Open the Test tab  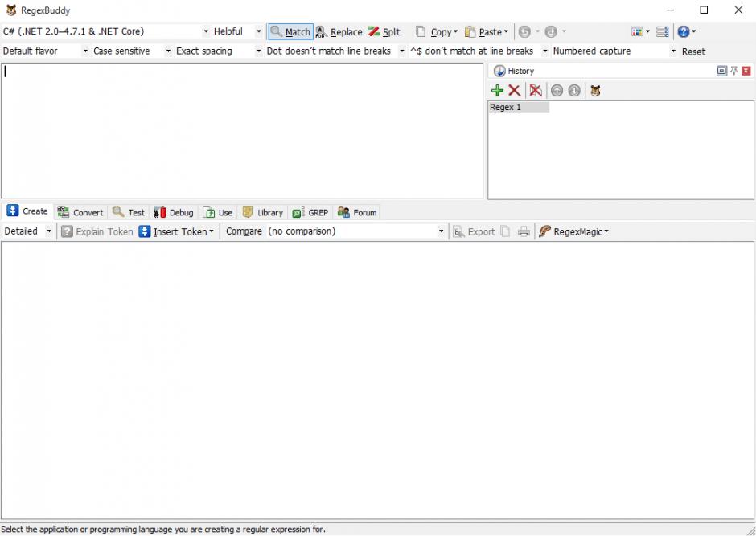128,212
